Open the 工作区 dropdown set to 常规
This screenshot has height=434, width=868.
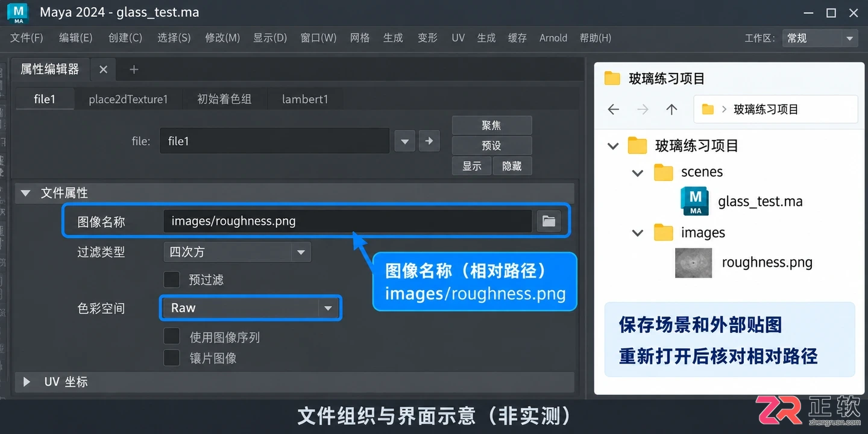pyautogui.click(x=820, y=38)
